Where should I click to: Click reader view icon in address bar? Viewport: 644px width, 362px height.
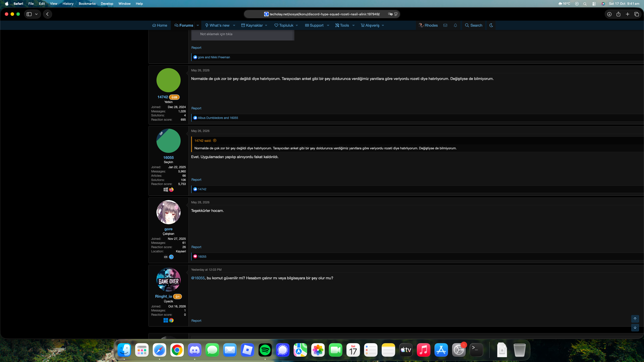tap(396, 14)
